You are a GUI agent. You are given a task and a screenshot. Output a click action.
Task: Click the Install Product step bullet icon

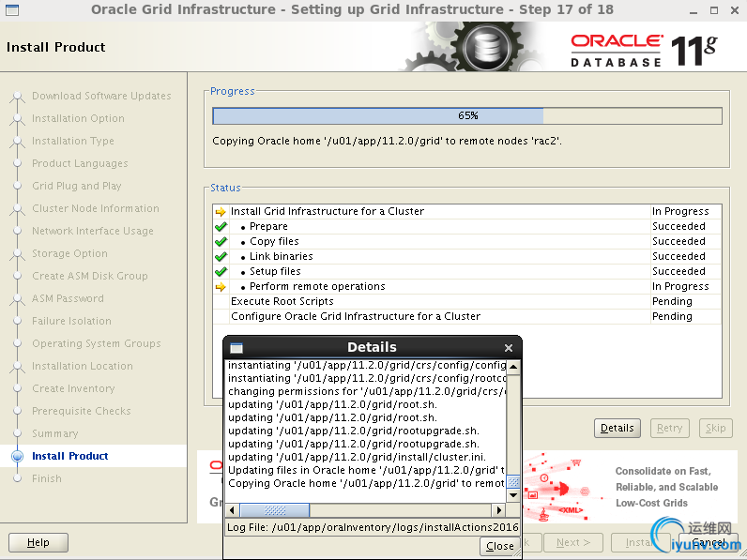[x=18, y=456]
